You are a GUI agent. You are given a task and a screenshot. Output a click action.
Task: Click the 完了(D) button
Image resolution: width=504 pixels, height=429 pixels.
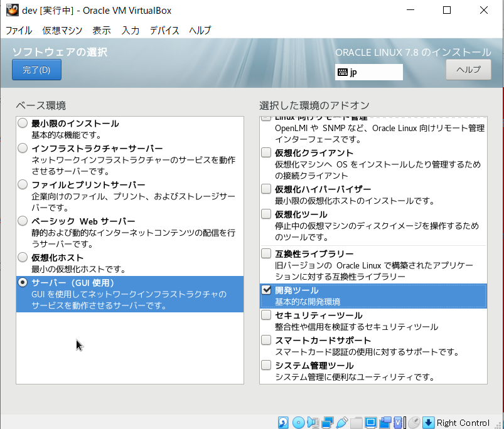(x=36, y=70)
